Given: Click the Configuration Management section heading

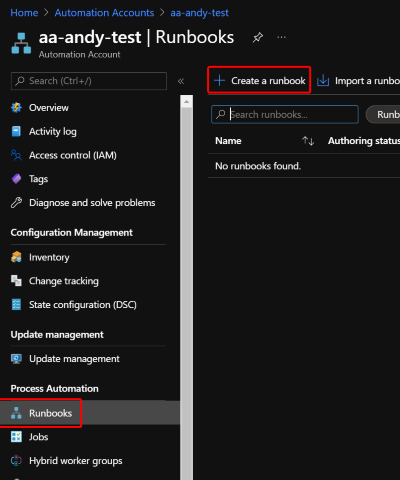Looking at the screenshot, I should tap(71, 233).
